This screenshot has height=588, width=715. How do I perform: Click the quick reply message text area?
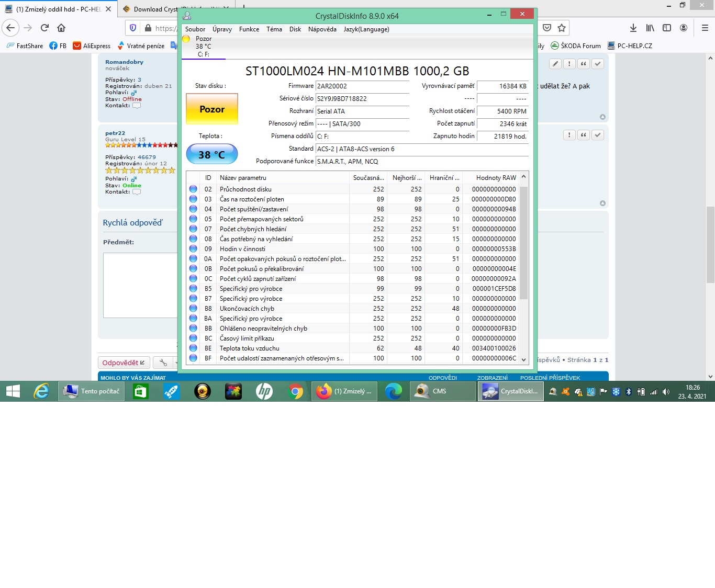click(x=140, y=285)
